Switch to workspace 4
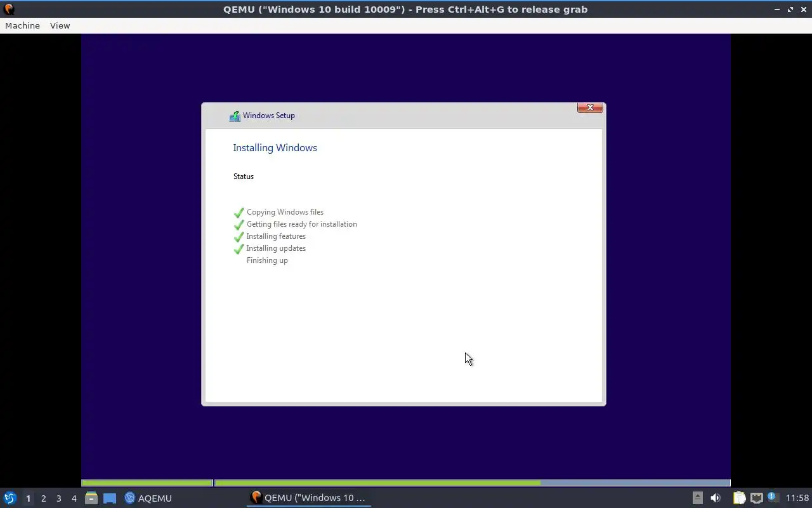The height and width of the screenshot is (508, 812). point(74,498)
